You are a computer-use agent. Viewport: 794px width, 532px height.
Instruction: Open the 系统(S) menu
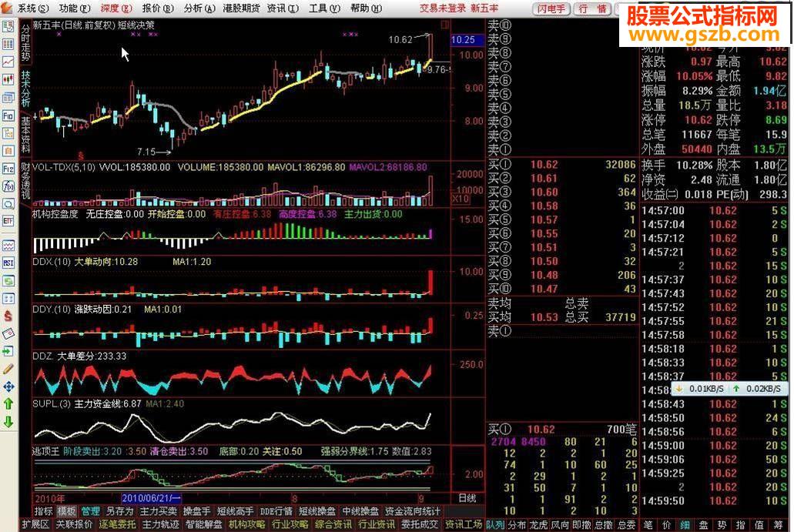pyautogui.click(x=33, y=8)
